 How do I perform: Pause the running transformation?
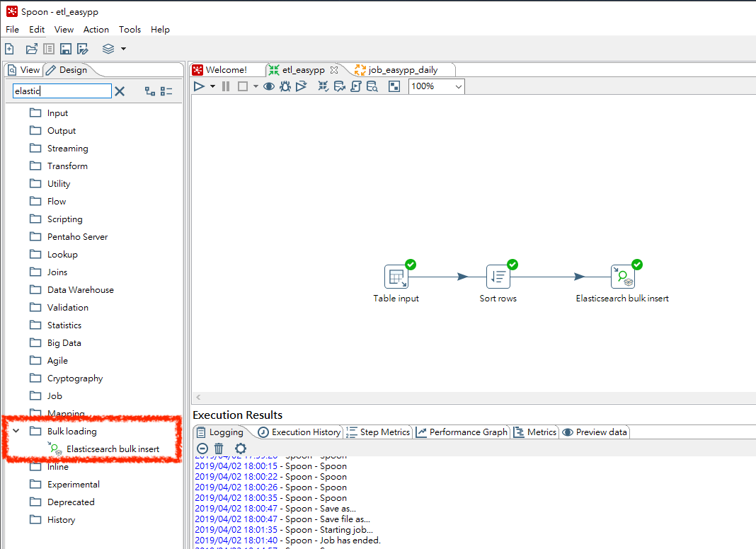tap(226, 86)
